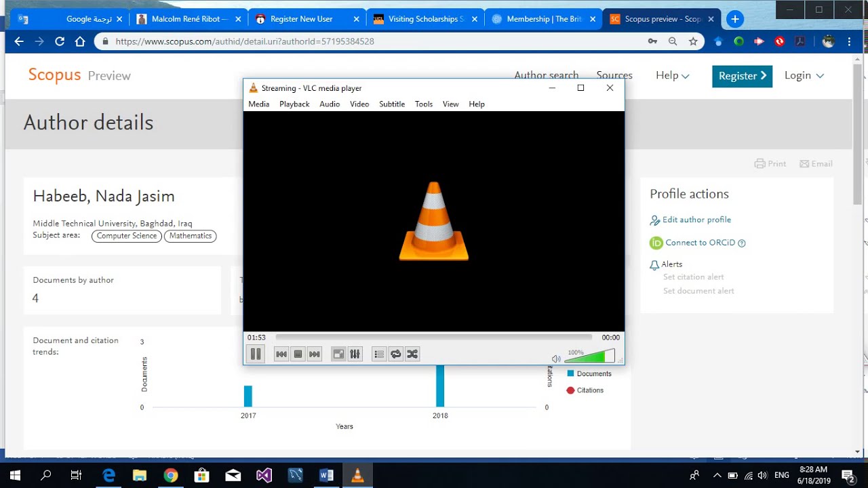Expand the Scopus Login dropdown

tap(804, 75)
